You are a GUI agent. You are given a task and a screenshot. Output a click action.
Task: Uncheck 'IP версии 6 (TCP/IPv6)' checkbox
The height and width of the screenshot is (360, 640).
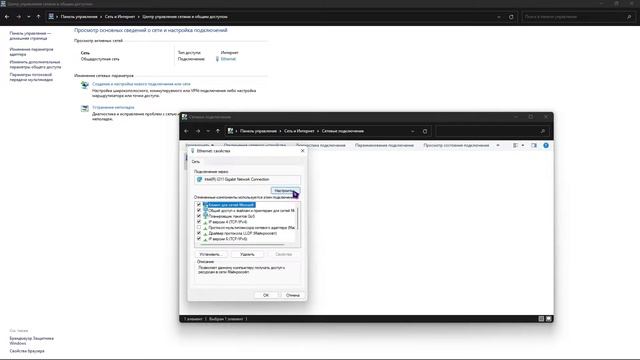199,239
